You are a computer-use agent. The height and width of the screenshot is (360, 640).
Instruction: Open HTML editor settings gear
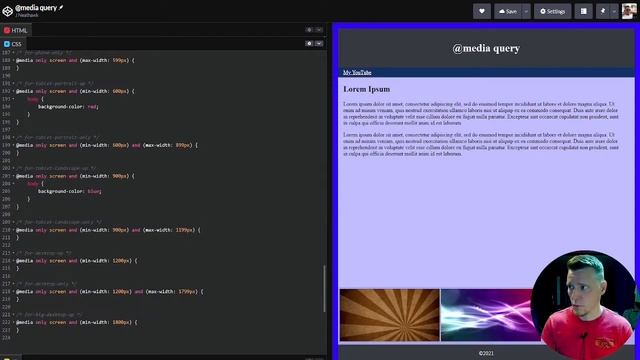[309, 30]
